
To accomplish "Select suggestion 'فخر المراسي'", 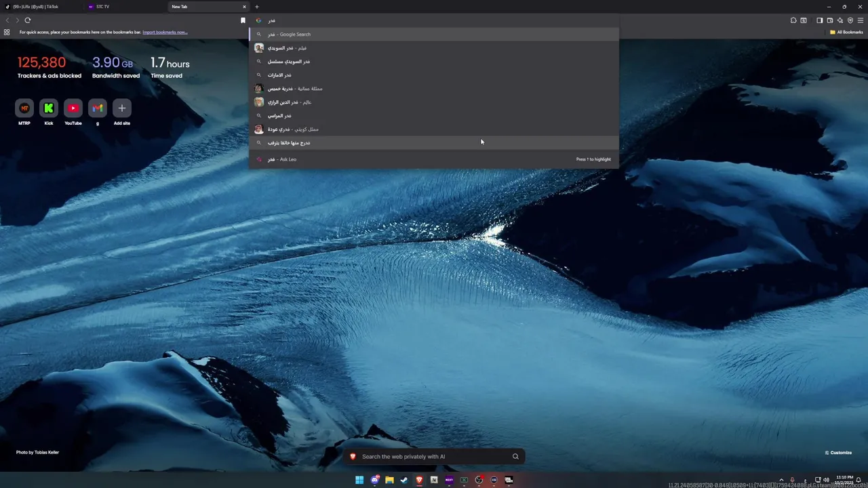I will 434,116.
